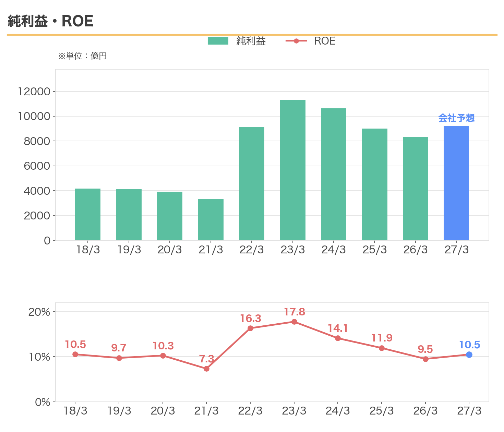This screenshot has width=504, height=432.
Task: Click the blue 27/3 forecast bar
Action: pyautogui.click(x=456, y=183)
